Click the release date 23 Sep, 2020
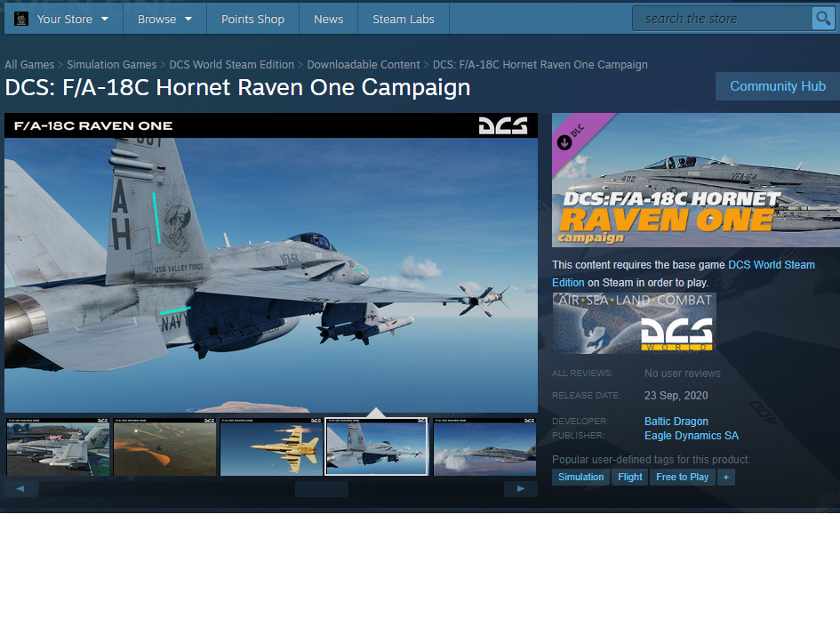Viewport: 840px width, 635px height. [676, 396]
